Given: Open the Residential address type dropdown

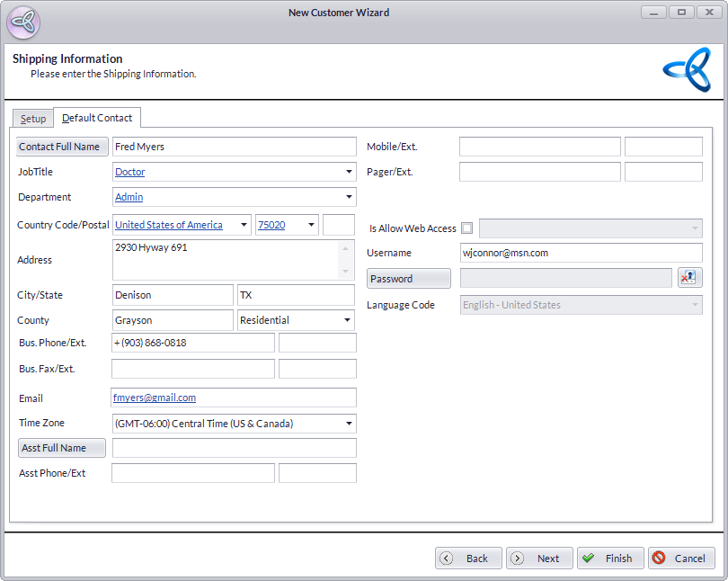Looking at the screenshot, I should coord(348,320).
